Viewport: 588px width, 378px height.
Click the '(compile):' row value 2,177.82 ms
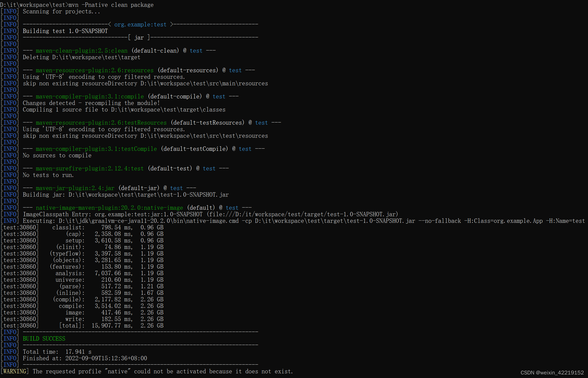pyautogui.click(x=113, y=299)
